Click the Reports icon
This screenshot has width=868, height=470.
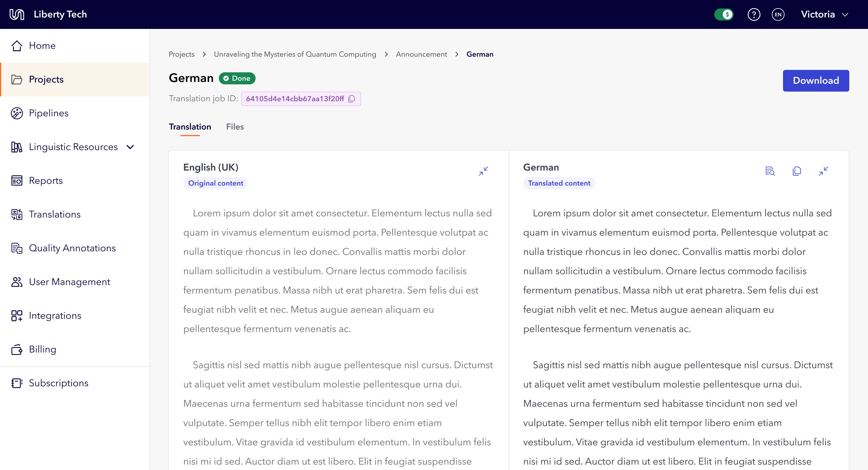pyautogui.click(x=17, y=180)
